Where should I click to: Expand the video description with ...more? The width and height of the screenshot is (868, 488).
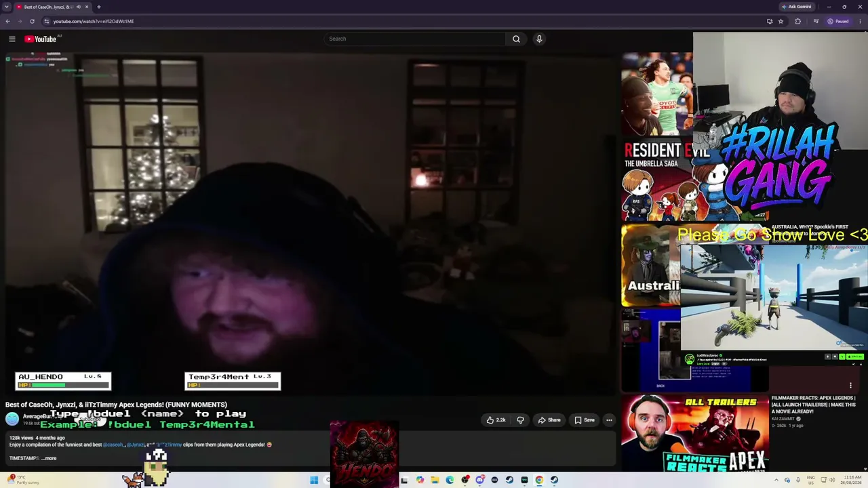49,458
